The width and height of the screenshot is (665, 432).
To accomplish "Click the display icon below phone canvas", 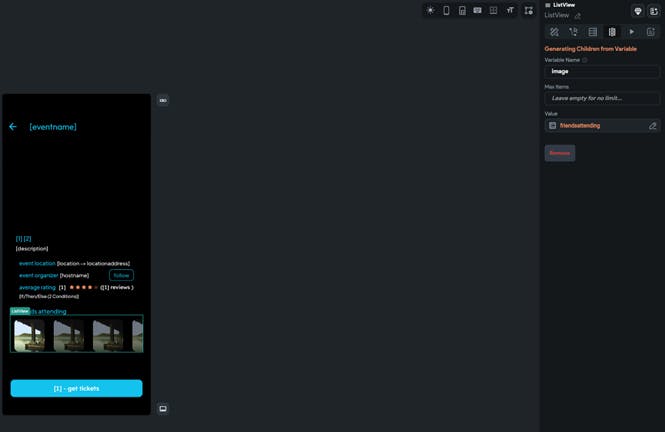I will [x=163, y=409].
